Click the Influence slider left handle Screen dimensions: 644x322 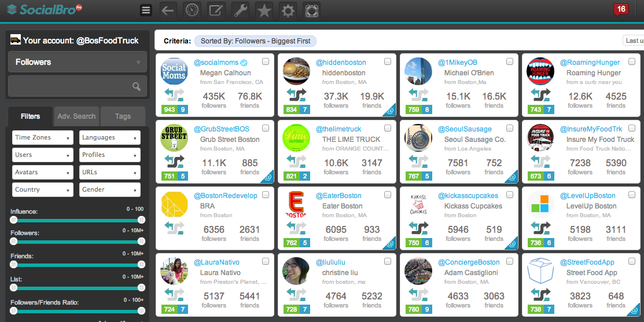(x=13, y=220)
